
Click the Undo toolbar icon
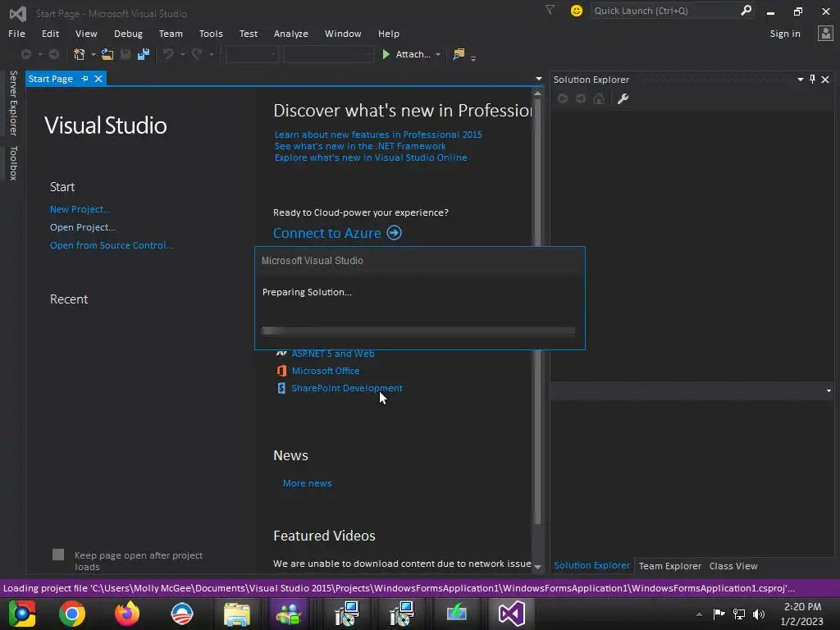(168, 54)
